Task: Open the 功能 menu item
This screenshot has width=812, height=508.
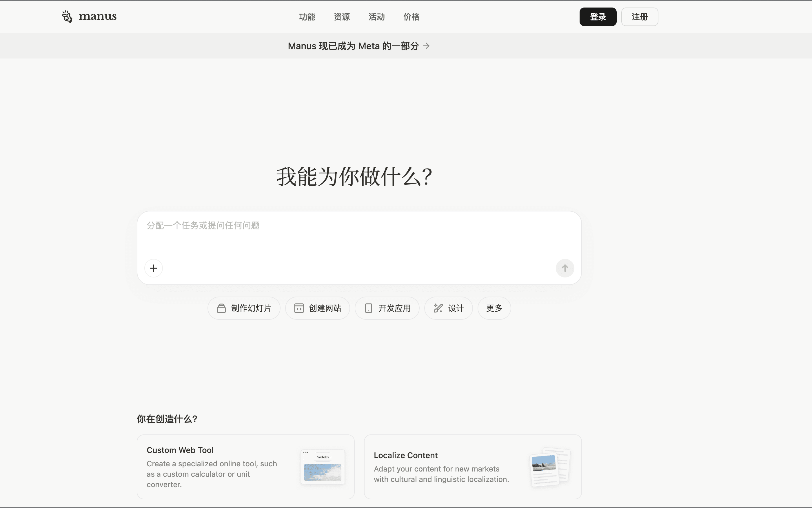Action: click(x=307, y=17)
